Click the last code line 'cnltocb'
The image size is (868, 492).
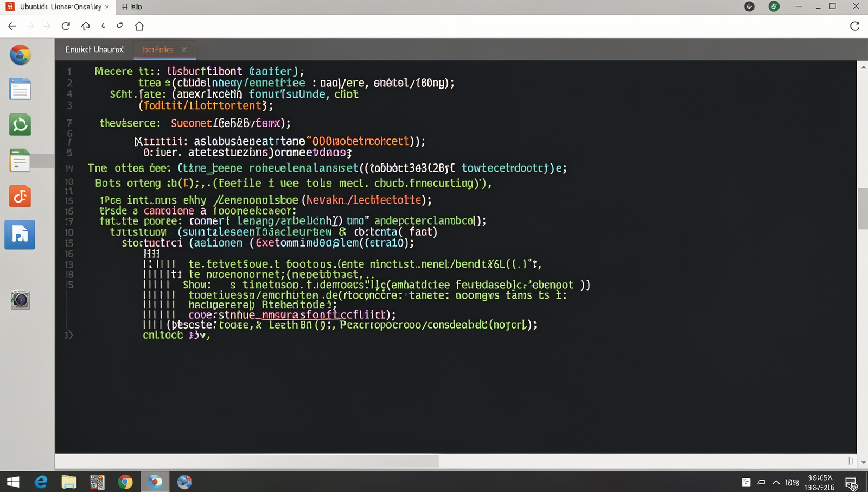(176, 335)
